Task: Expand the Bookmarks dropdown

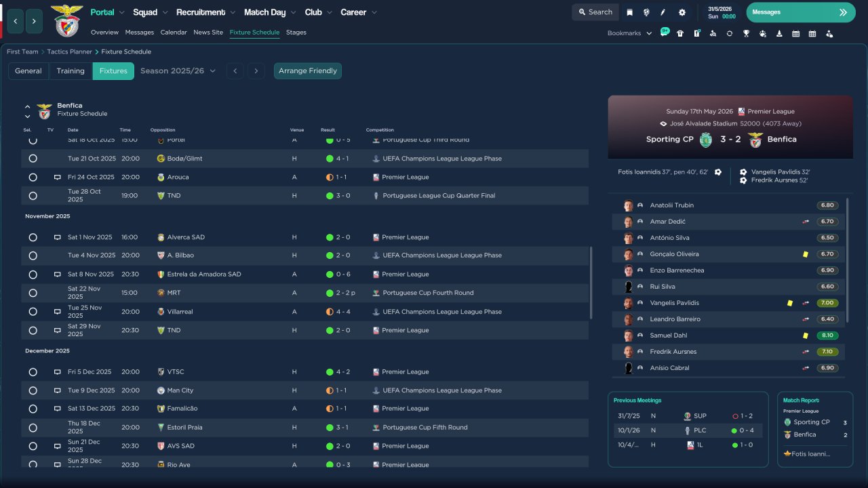Action: pyautogui.click(x=629, y=33)
